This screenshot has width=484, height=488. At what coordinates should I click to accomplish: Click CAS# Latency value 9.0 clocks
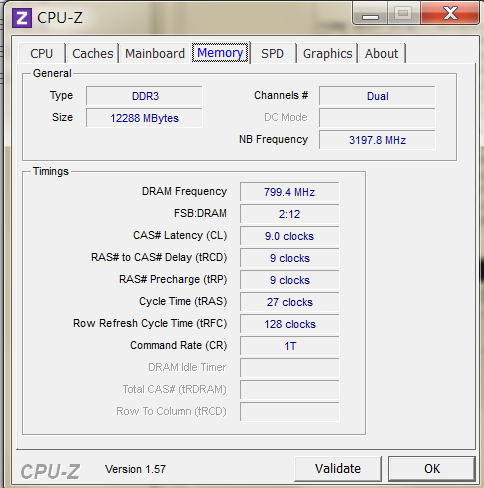[290, 236]
